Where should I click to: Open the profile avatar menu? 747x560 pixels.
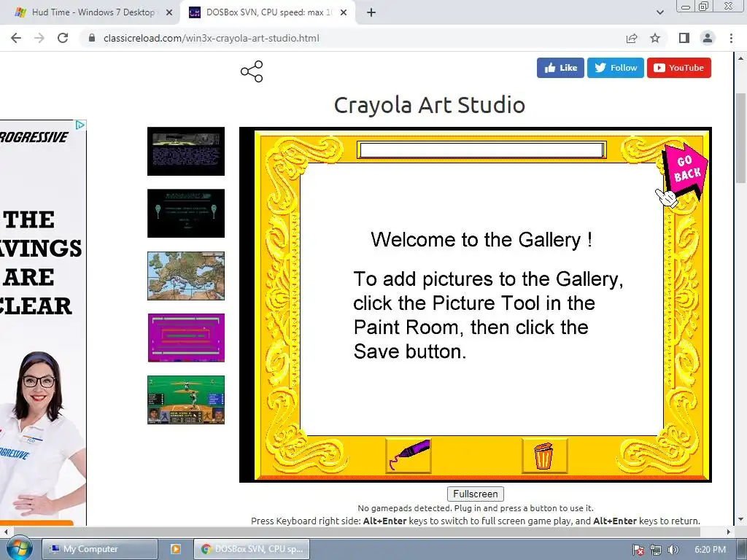point(708,38)
